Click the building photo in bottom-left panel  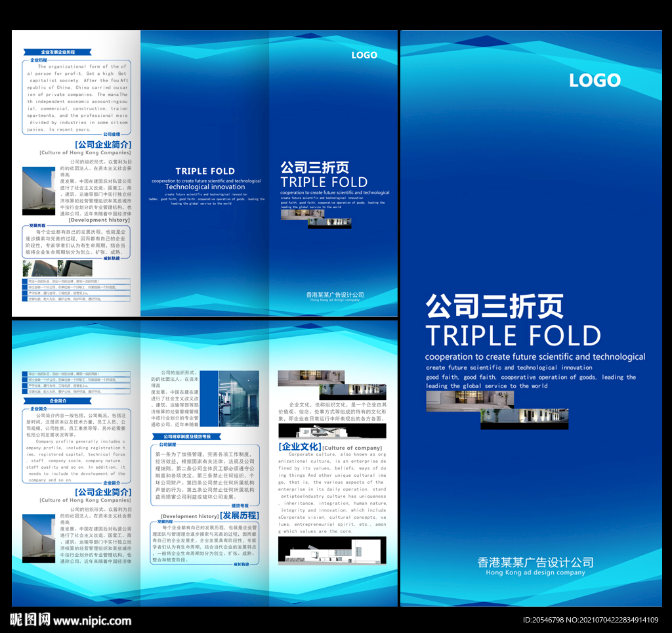pos(39,538)
